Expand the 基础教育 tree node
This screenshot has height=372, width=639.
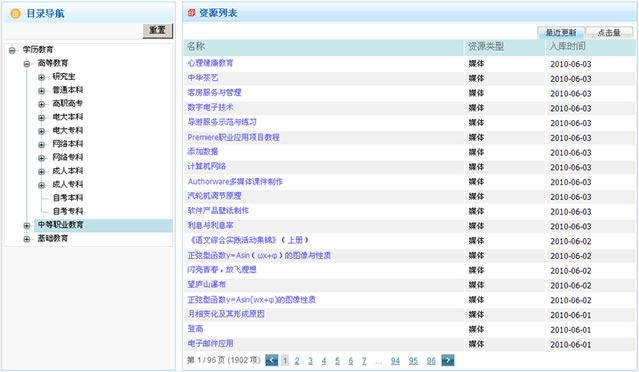point(27,239)
